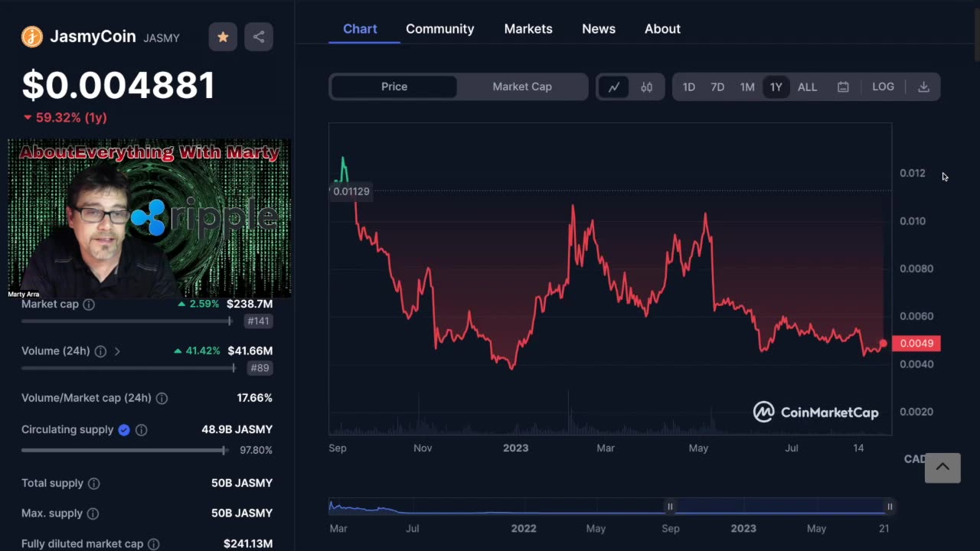Click the right range slider handle

(890, 507)
